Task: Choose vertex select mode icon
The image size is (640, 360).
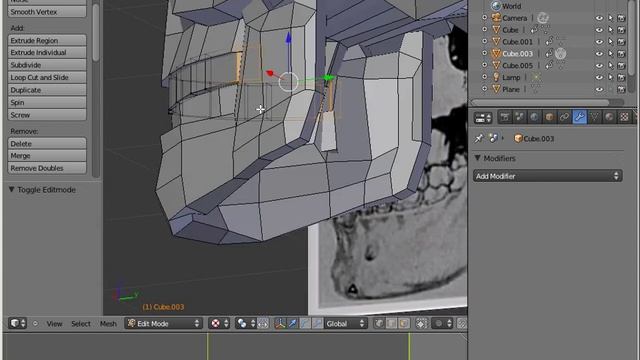Action: coord(379,324)
